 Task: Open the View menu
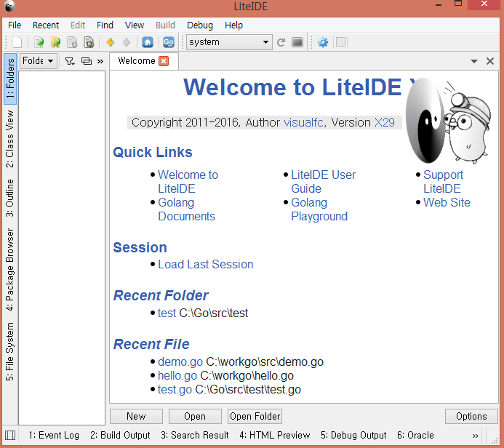135,25
